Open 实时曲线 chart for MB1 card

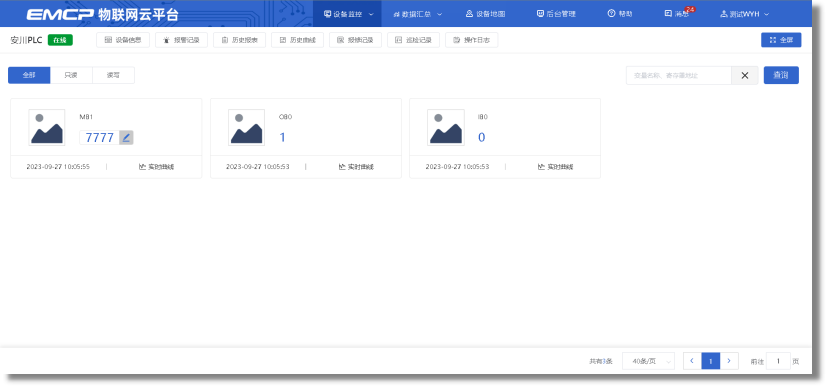pos(156,167)
